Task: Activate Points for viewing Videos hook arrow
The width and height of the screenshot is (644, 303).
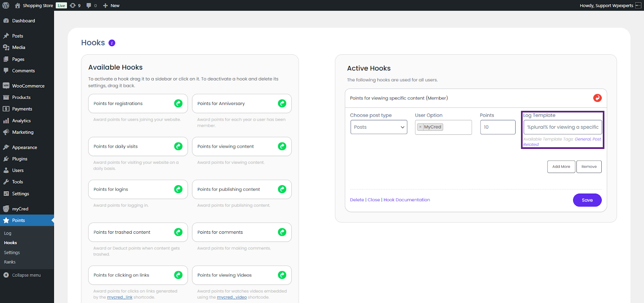Action: pos(282,275)
